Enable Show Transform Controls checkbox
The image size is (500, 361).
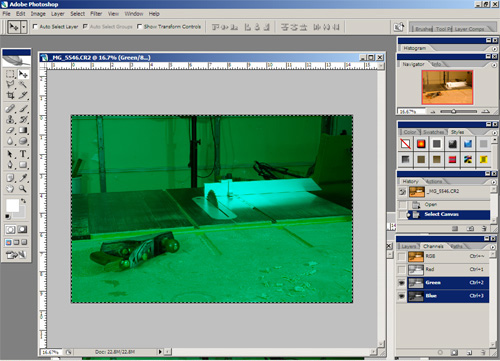140,26
